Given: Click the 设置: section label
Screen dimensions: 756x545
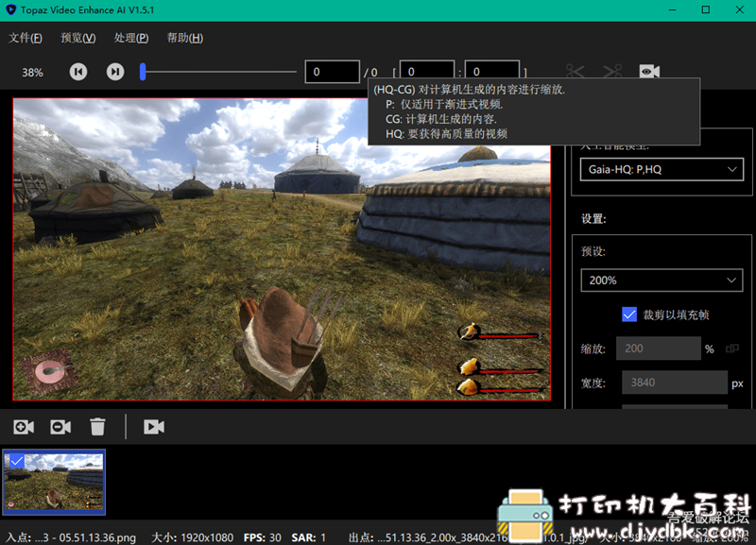Looking at the screenshot, I should point(593,219).
